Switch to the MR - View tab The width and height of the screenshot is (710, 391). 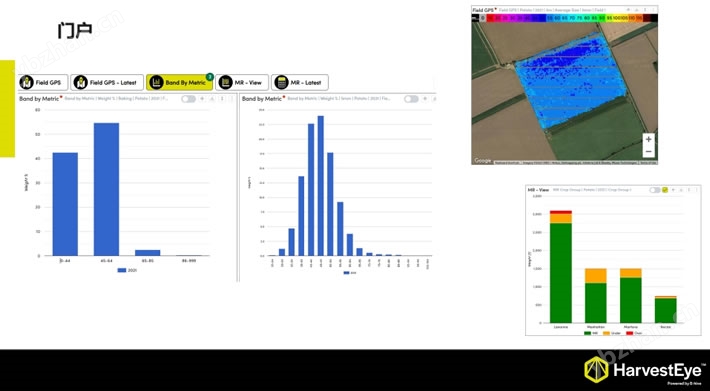click(242, 82)
